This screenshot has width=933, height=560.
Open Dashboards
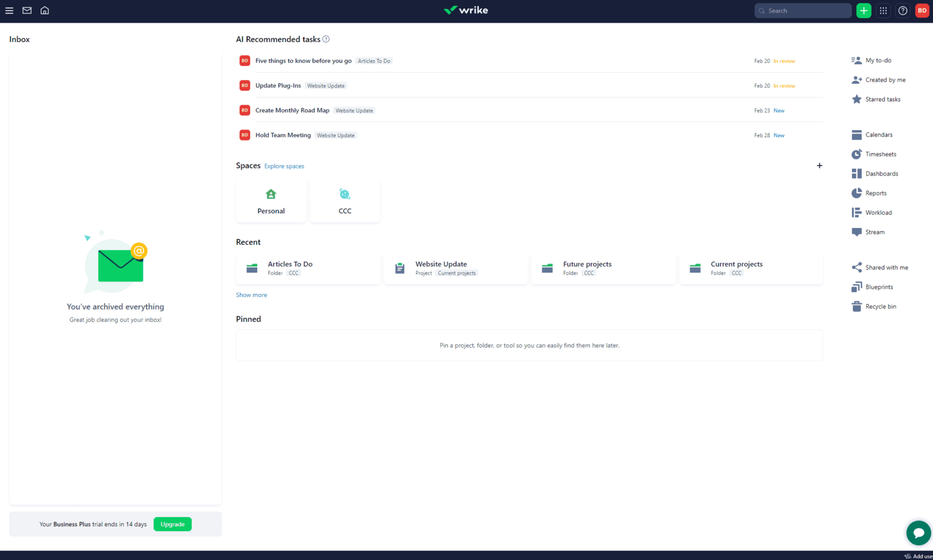(875, 174)
